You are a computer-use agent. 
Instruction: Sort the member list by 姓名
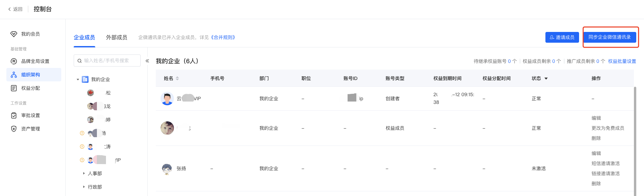point(177,78)
